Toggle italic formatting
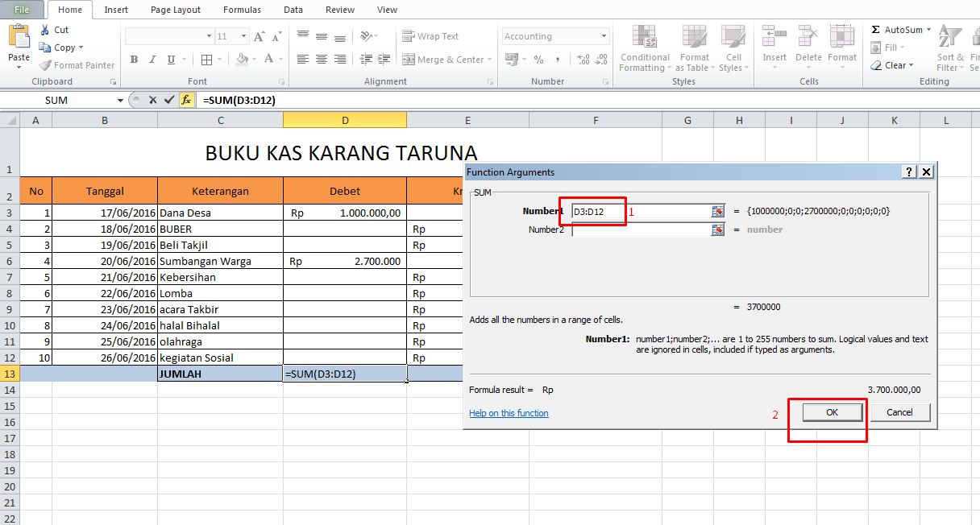 [x=152, y=59]
